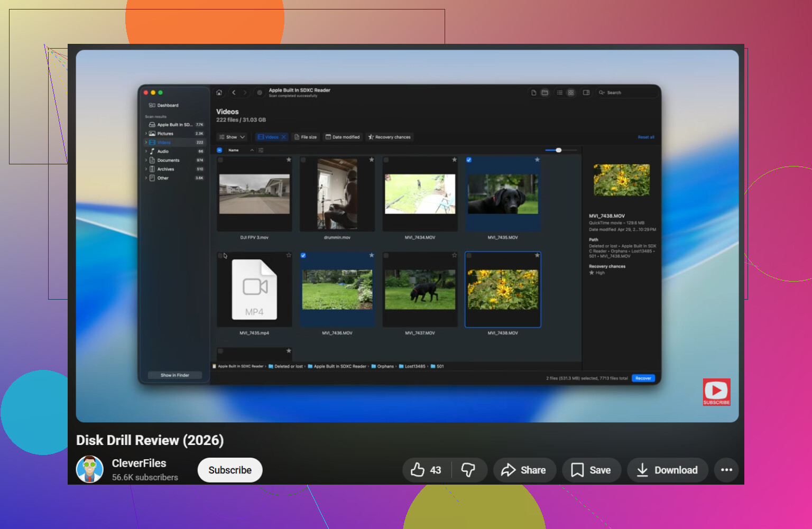The image size is (812, 529).
Task: Expand the Audio category in sidebar
Action: pos(146,151)
